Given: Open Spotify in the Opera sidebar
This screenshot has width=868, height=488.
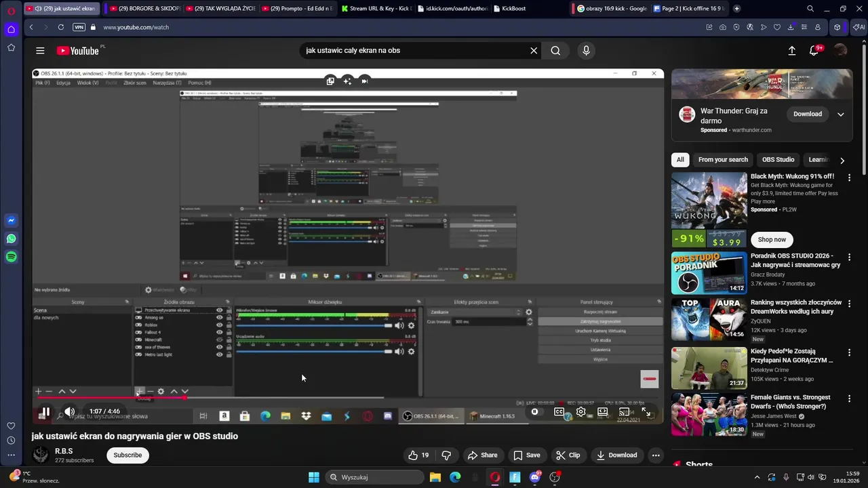Looking at the screenshot, I should coord(12,257).
